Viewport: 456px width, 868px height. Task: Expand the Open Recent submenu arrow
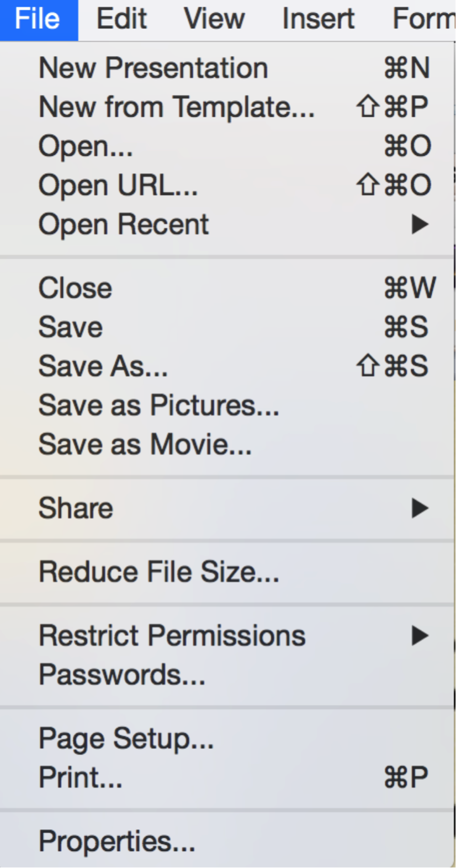(420, 224)
